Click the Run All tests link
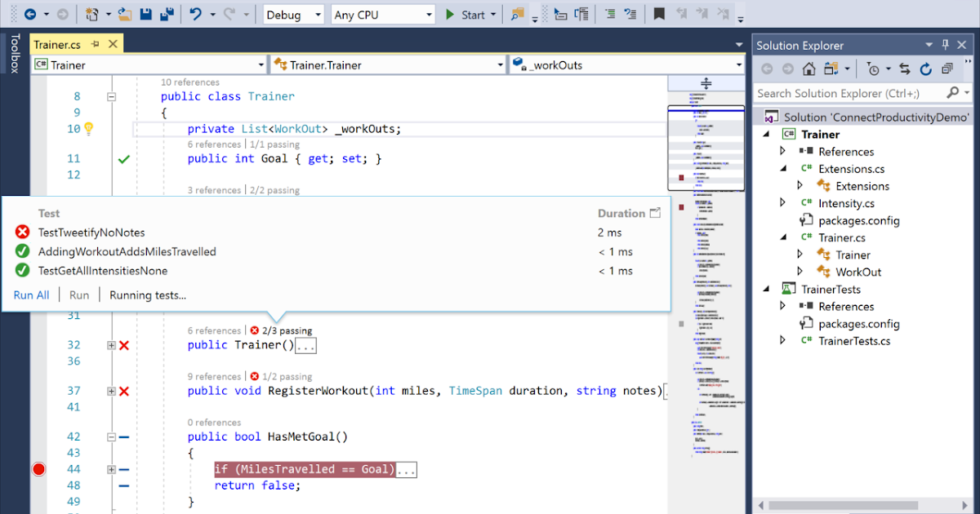980x514 pixels. pyautogui.click(x=31, y=295)
